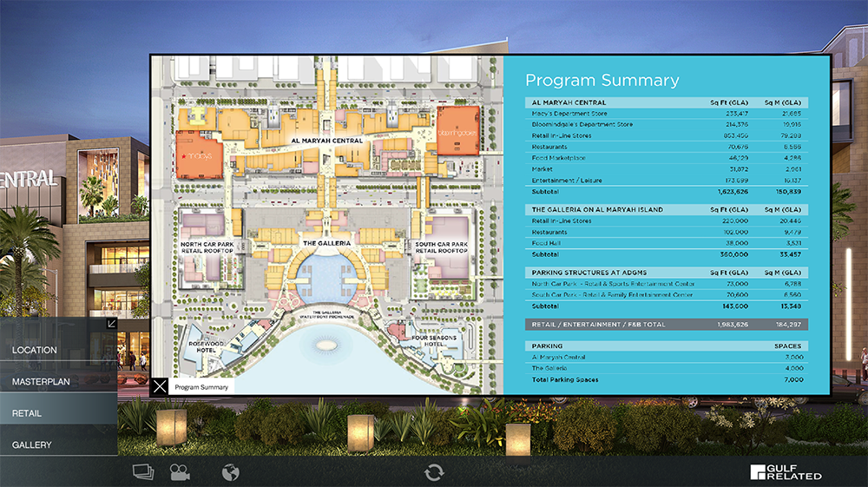Click South Car Park Retail Rooftop label
This screenshot has width=868, height=487.
pyautogui.click(x=441, y=247)
